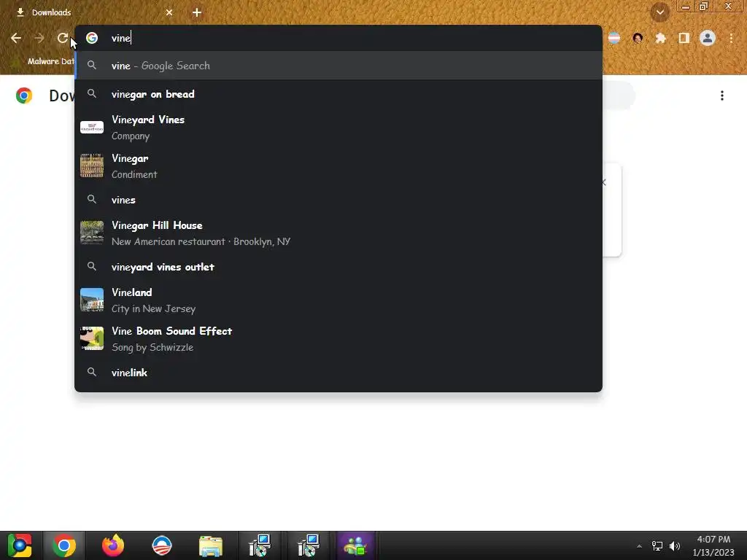Choose the 'vinelink' suggestion
Screen dimensions: 747x560
(x=338, y=373)
